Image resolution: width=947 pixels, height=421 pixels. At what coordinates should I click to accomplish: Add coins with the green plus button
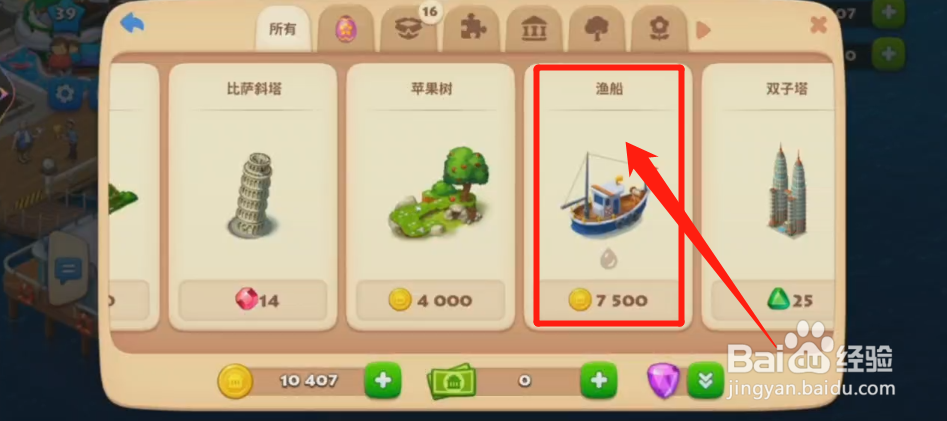point(382,380)
